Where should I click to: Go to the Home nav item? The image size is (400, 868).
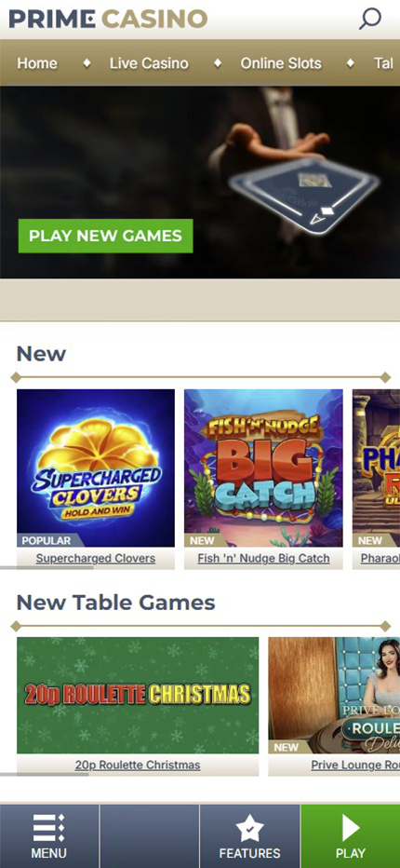(37, 63)
